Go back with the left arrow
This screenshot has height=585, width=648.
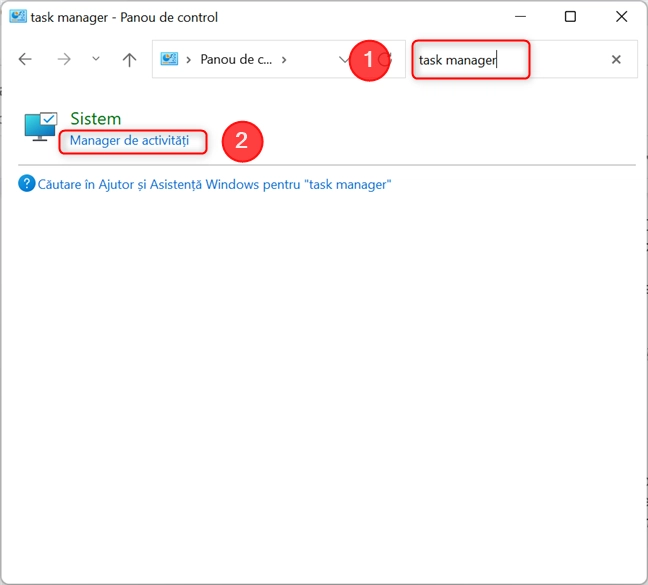coord(25,59)
